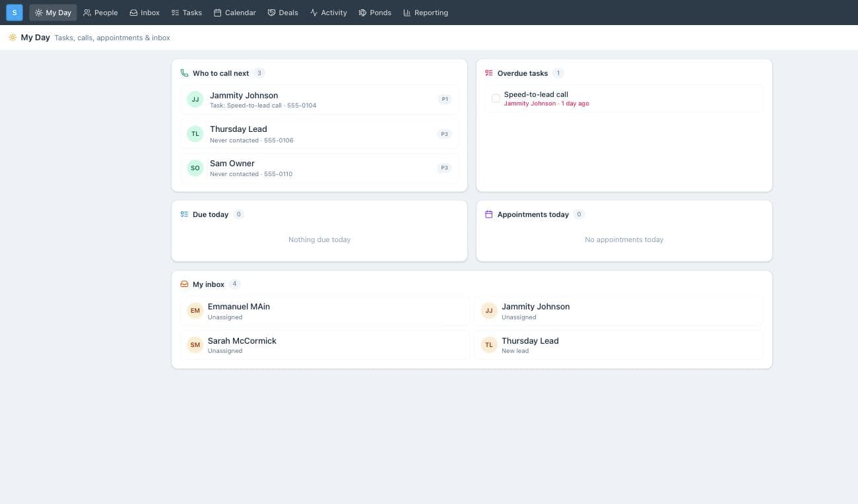Click the JJ avatar in My inbox
Viewport: 858px width, 504px height.
pyautogui.click(x=488, y=311)
